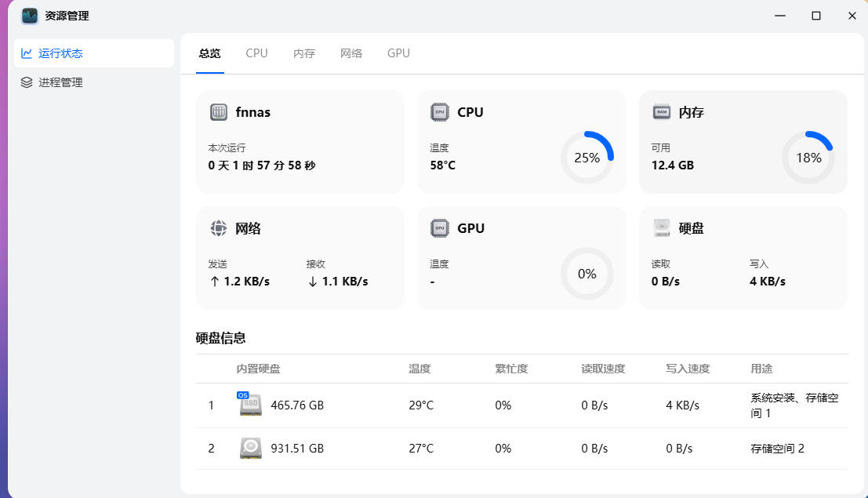The height and width of the screenshot is (498, 868).
Task: Click the 进程管理 layers icon in sidebar
Action: (26, 82)
